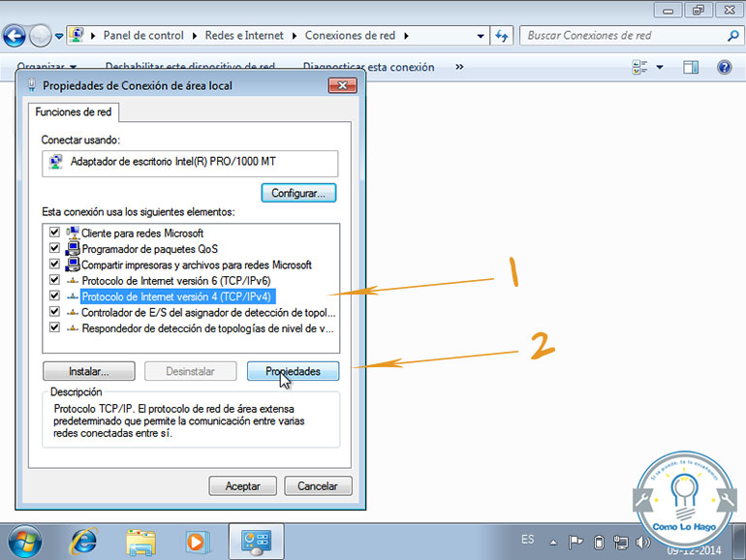This screenshot has width=746, height=560.
Task: Toggle Programador de paquetes QoS checkbox
Action: 54,249
